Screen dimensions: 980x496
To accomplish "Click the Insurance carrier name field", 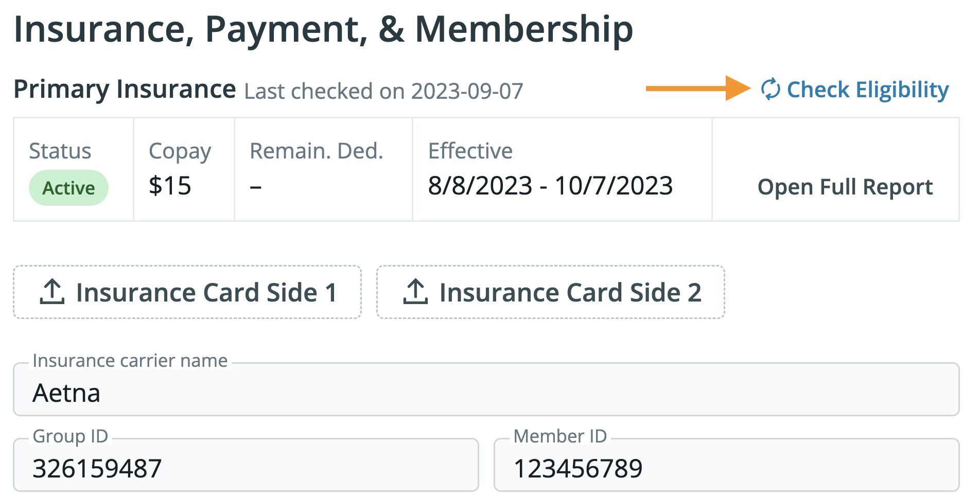I will tap(486, 393).
